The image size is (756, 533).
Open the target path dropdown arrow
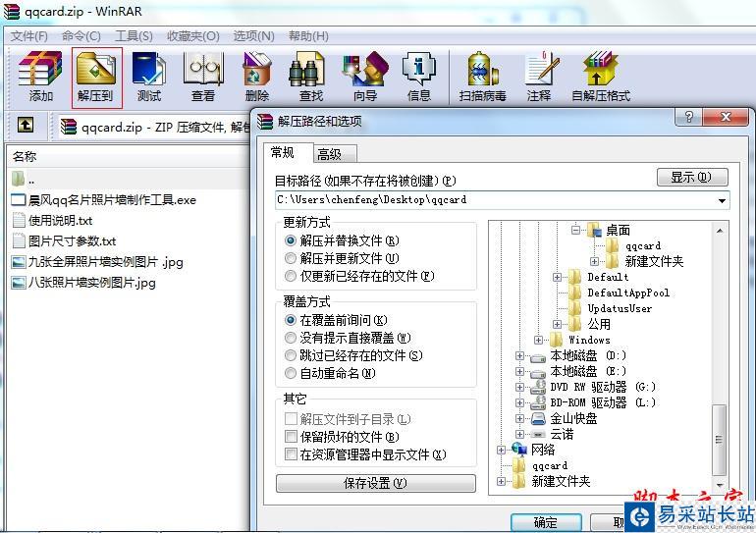click(722, 200)
